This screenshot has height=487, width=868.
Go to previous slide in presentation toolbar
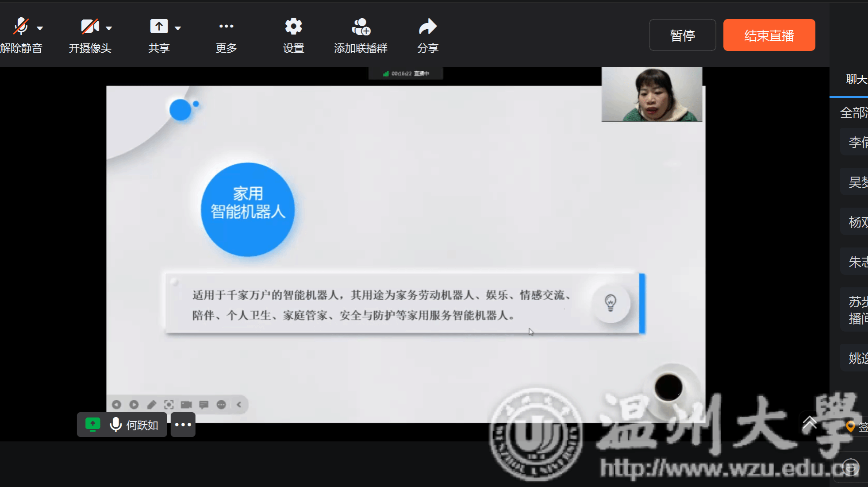click(116, 405)
